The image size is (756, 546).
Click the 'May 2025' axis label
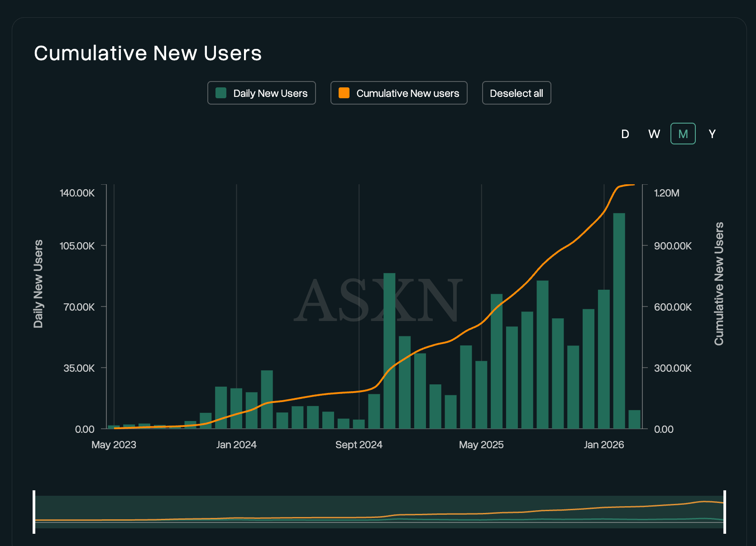coord(481,445)
